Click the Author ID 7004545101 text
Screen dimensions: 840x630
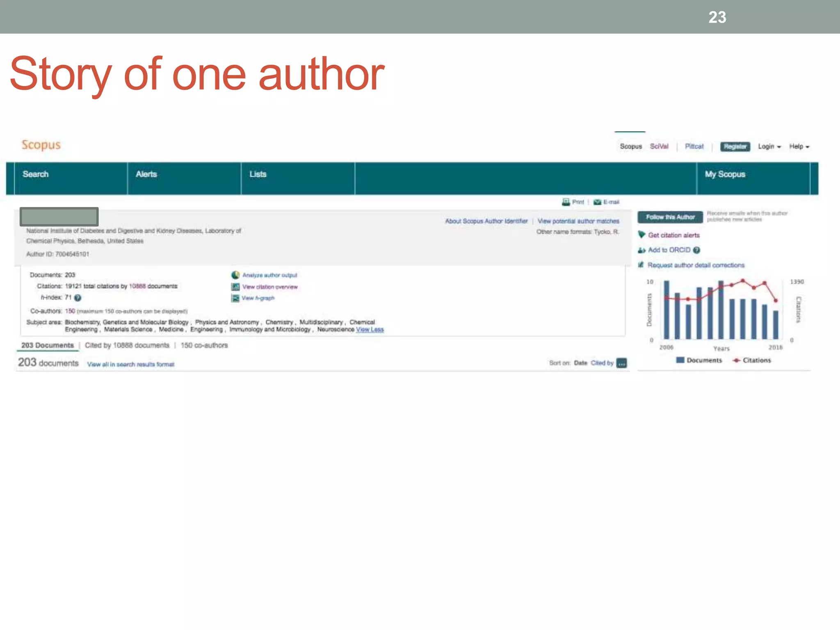point(58,254)
